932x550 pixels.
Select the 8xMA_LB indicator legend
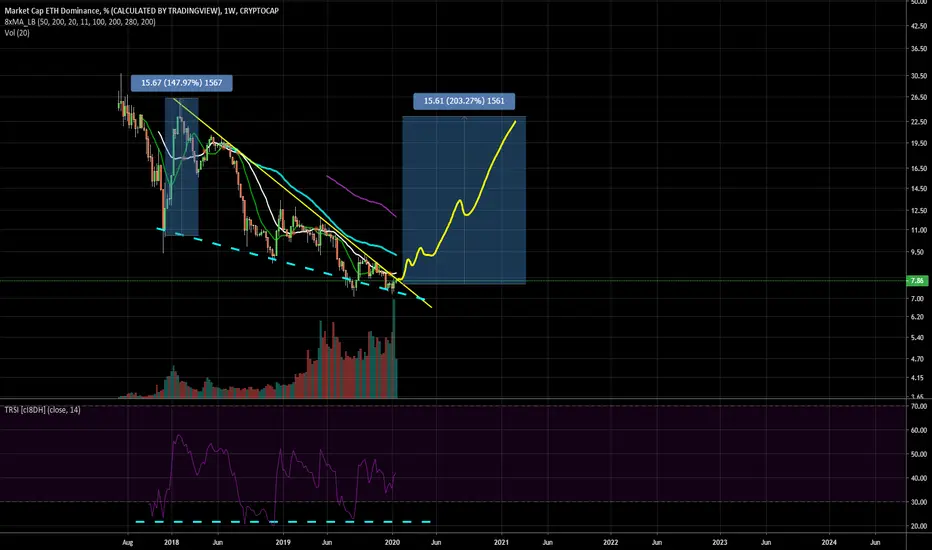80,22
